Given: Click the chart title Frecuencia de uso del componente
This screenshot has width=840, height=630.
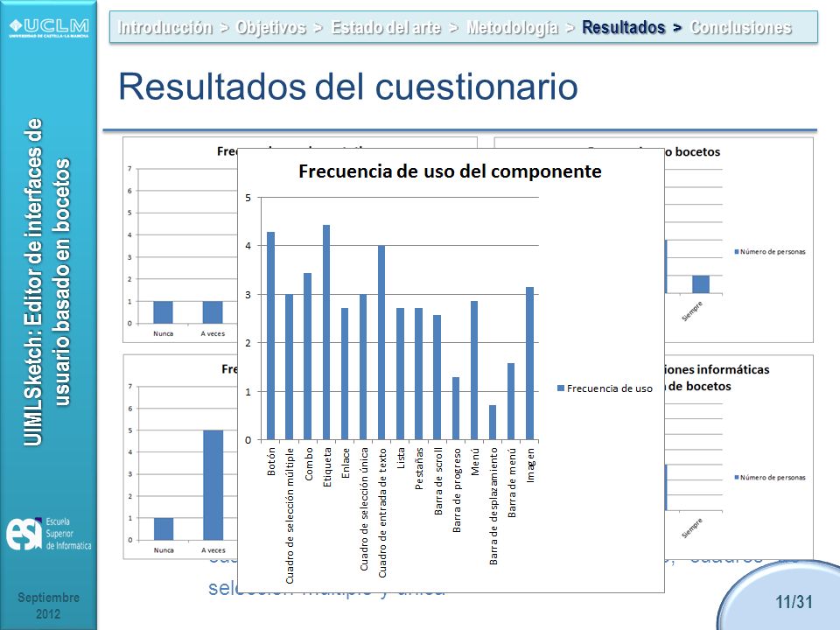Looking at the screenshot, I should pos(450,171).
